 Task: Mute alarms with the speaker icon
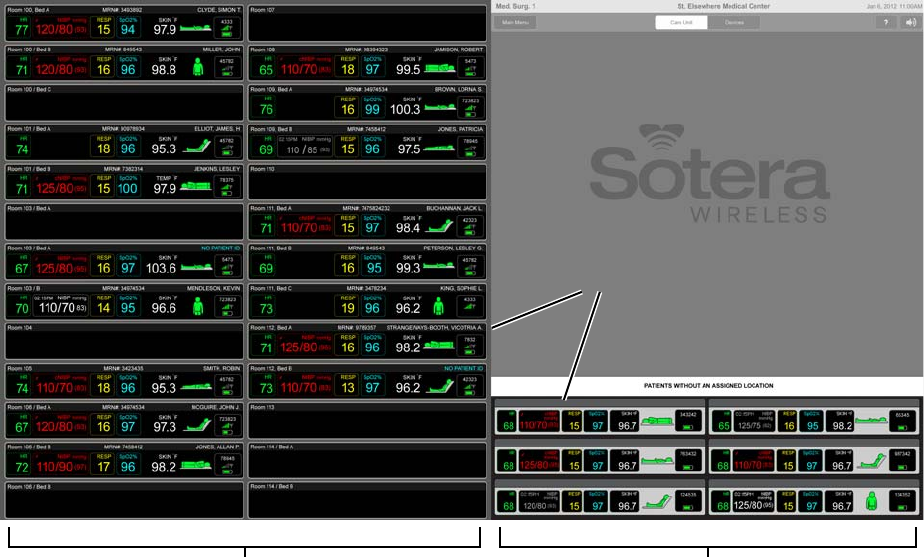pyautogui.click(x=910, y=22)
